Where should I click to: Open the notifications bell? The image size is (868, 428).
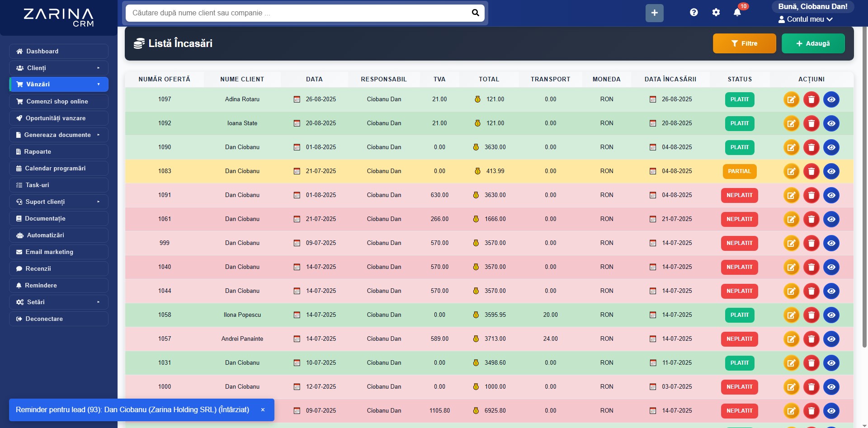click(737, 13)
